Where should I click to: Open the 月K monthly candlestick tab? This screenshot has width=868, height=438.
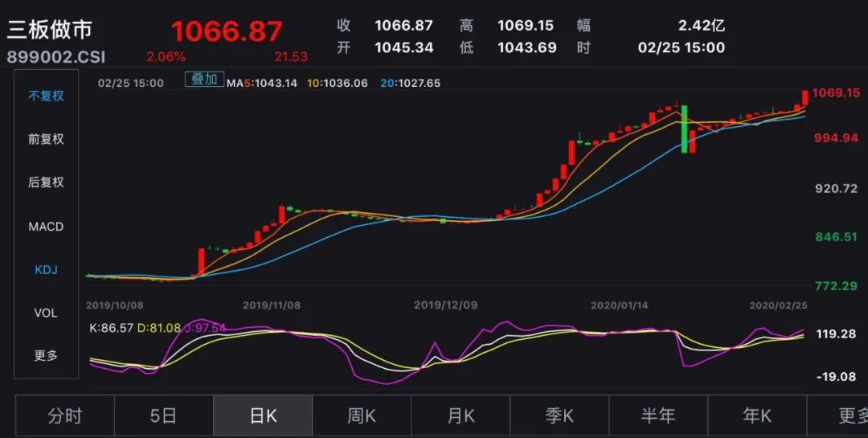461,415
